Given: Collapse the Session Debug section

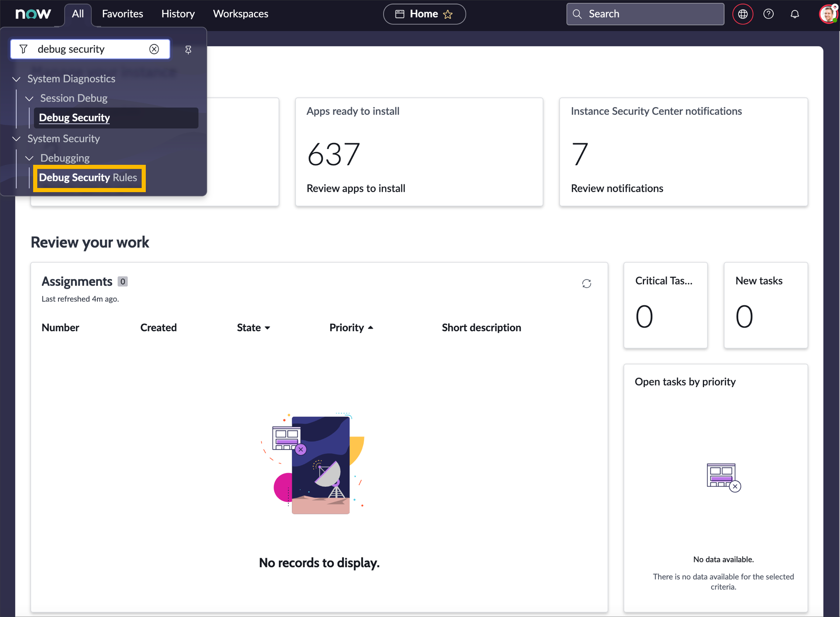Looking at the screenshot, I should pos(29,98).
